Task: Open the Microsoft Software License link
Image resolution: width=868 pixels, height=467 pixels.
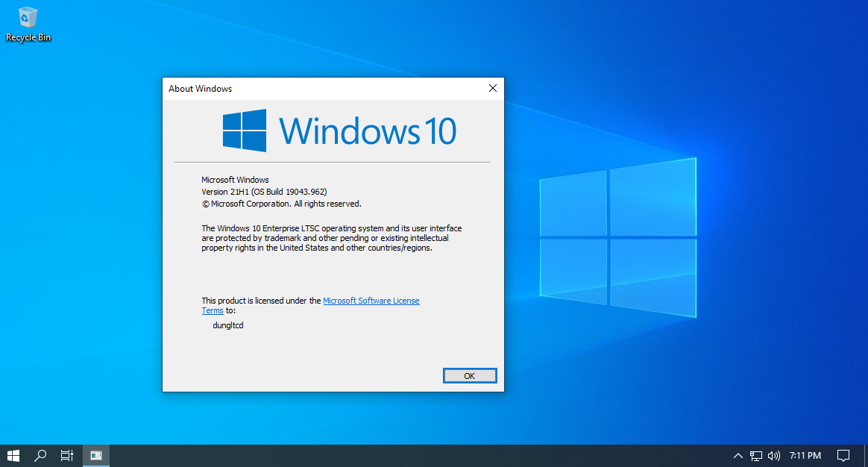Action: 371,301
